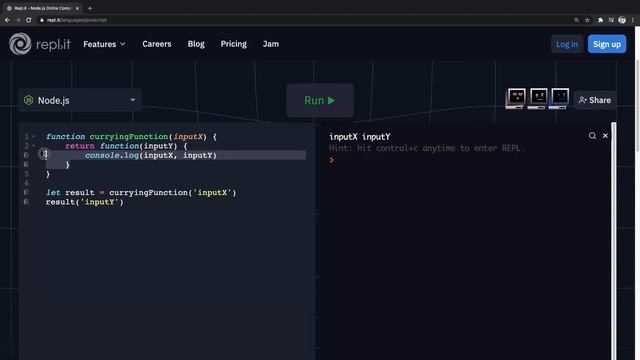Click the browser back arrow

(x=7, y=20)
